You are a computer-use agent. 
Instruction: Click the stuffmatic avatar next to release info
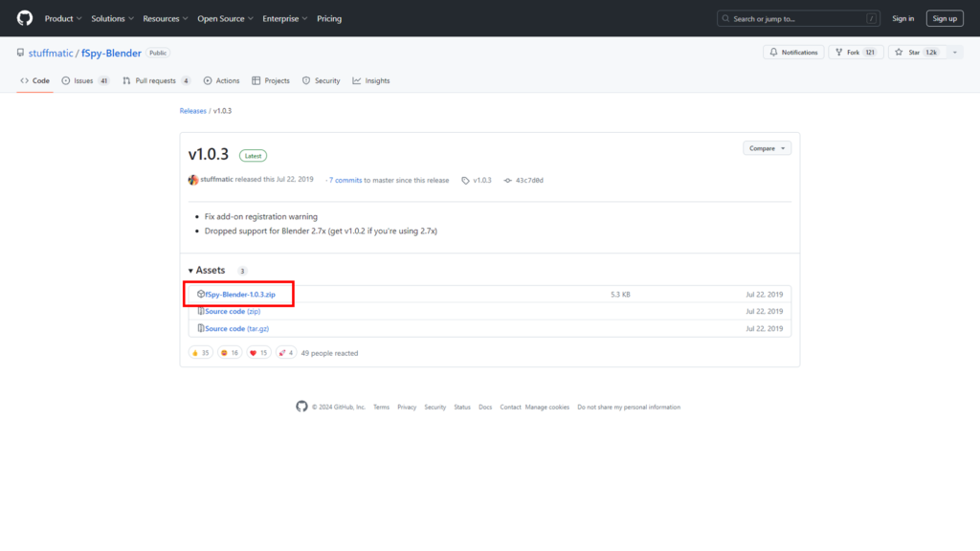point(193,180)
